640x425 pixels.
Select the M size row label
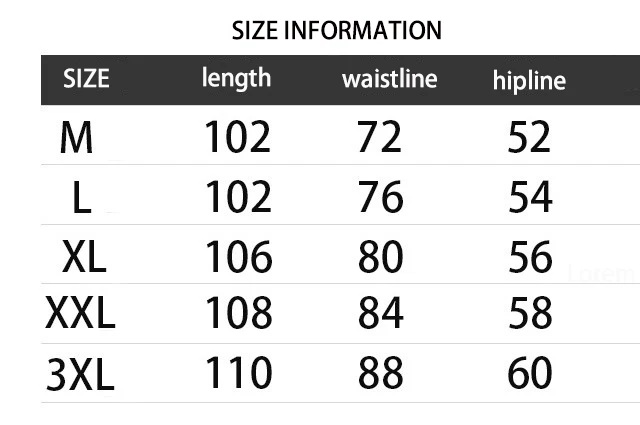pos(77,138)
